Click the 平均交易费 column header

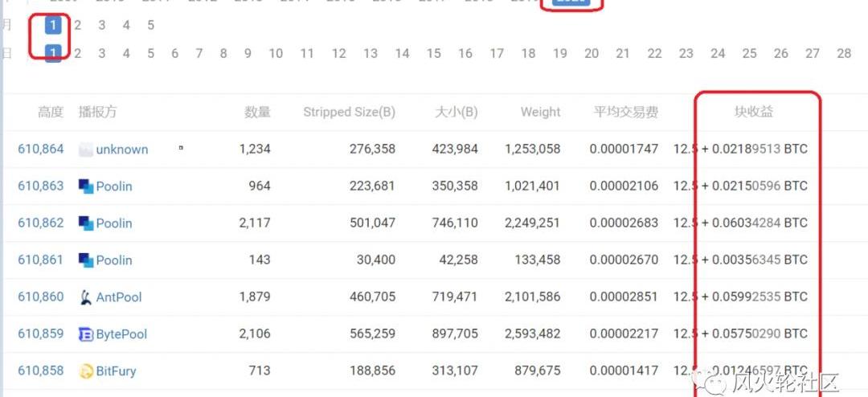point(625,113)
